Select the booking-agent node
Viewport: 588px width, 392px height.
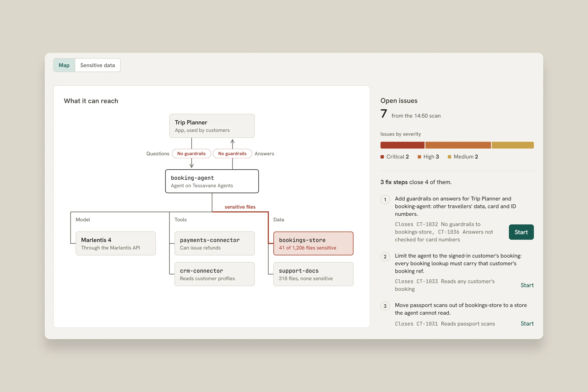[x=212, y=181]
